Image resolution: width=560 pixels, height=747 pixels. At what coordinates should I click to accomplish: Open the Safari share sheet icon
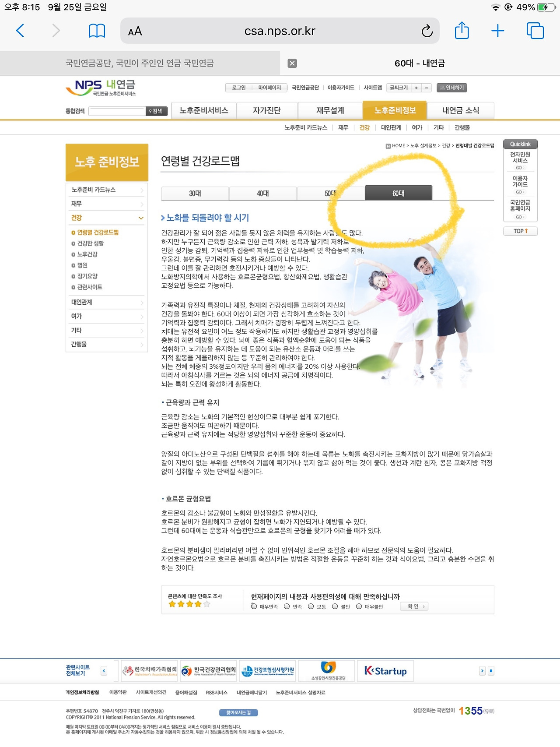[462, 31]
